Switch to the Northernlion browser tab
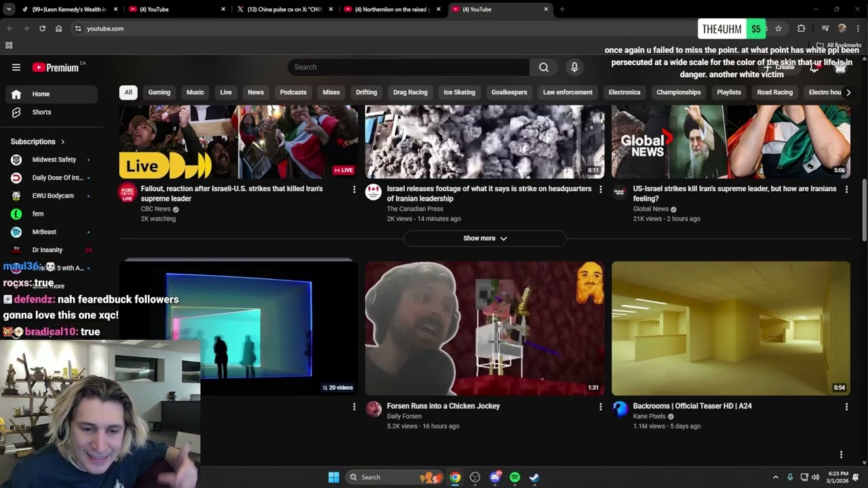The image size is (868, 488). pos(393,9)
